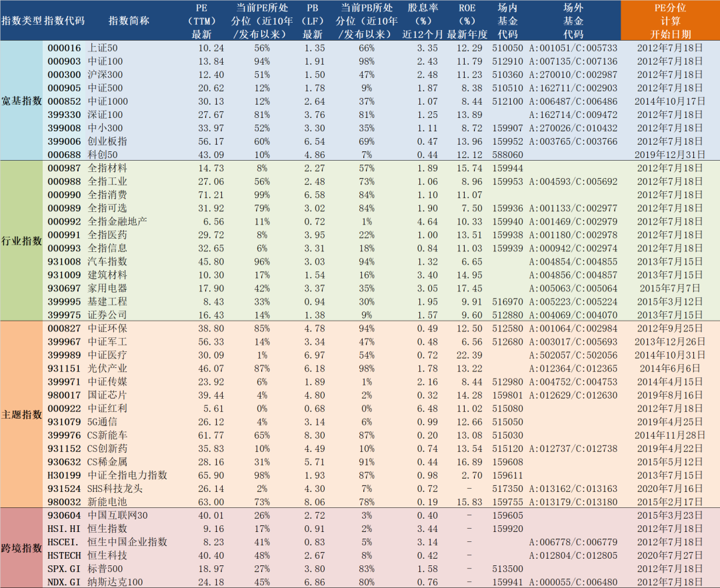Select the index name 基建工程
This screenshot has width=720, height=588.
coord(107,301)
